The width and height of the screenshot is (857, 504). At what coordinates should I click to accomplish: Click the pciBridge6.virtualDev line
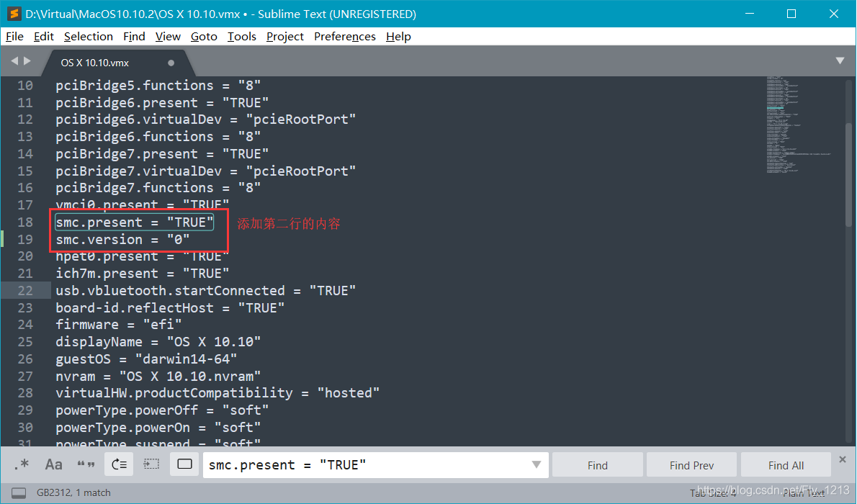coord(205,120)
